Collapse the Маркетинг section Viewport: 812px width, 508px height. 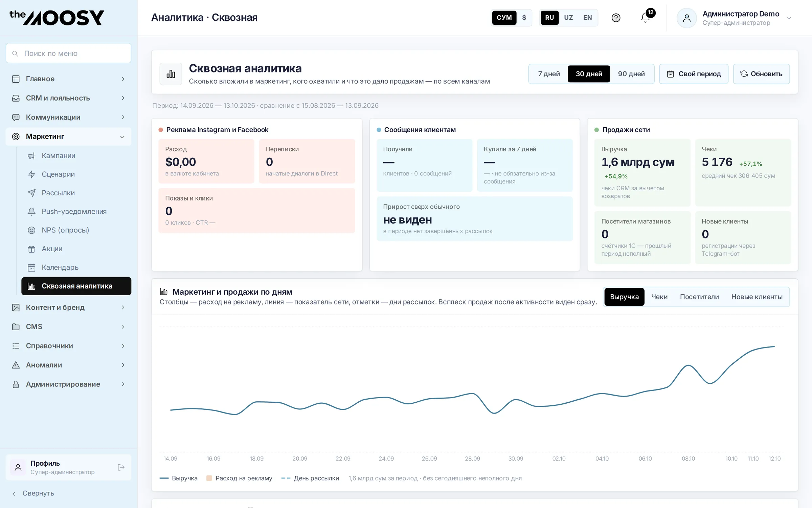pyautogui.click(x=68, y=136)
